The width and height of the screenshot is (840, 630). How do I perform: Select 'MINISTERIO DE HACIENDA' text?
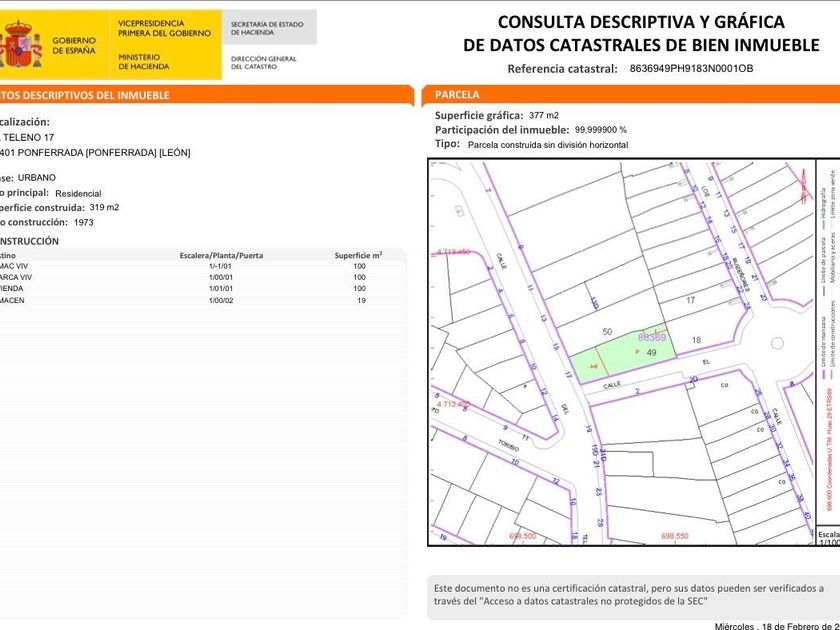tap(144, 62)
